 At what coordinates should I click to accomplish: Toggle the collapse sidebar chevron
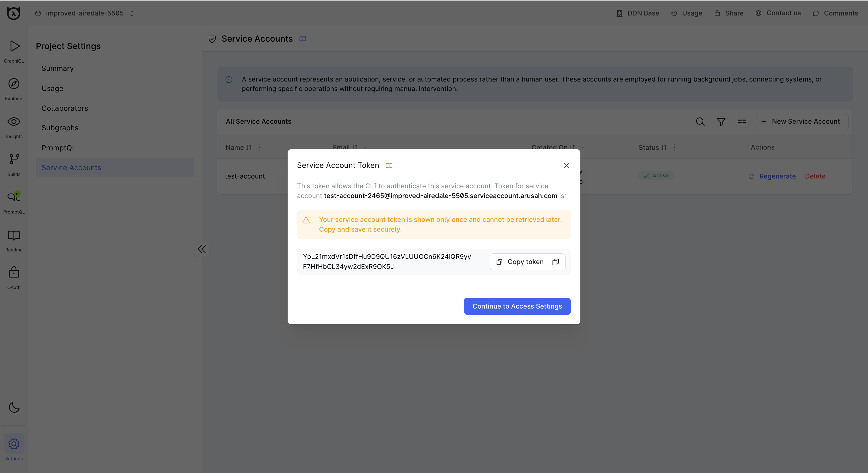[x=201, y=249]
